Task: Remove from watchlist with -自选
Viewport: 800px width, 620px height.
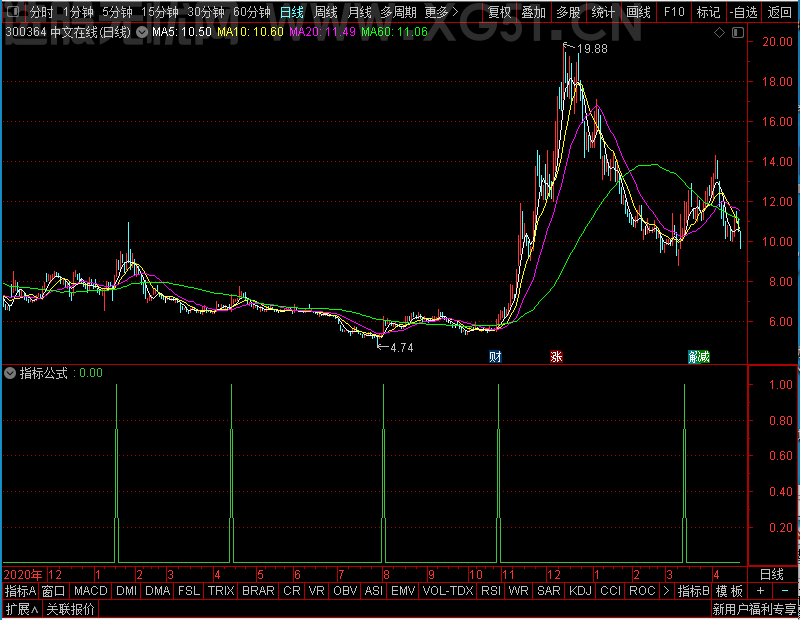Action: coord(743,12)
